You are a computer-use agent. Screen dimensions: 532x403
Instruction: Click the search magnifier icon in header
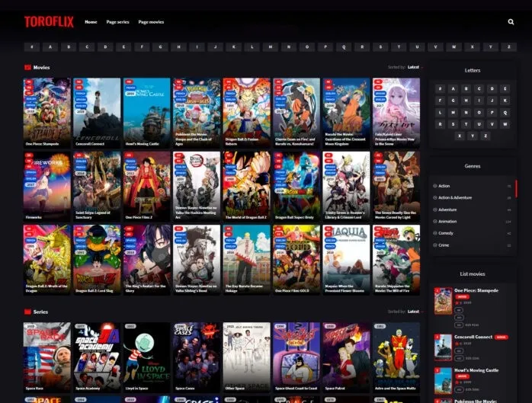point(511,22)
